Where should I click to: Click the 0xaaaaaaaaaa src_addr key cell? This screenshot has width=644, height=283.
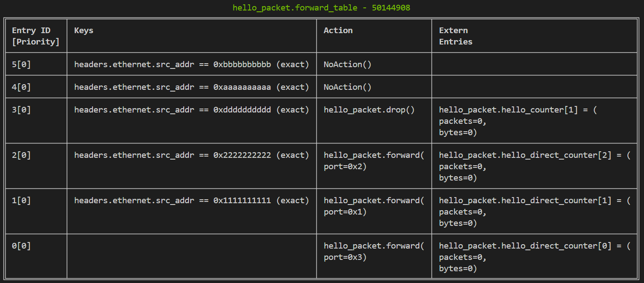192,87
